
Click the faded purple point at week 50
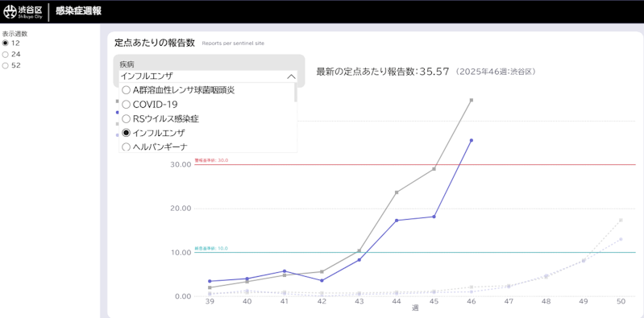point(621,239)
